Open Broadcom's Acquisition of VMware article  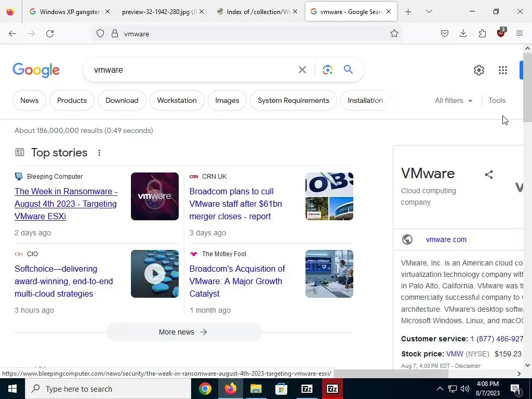[237, 281]
